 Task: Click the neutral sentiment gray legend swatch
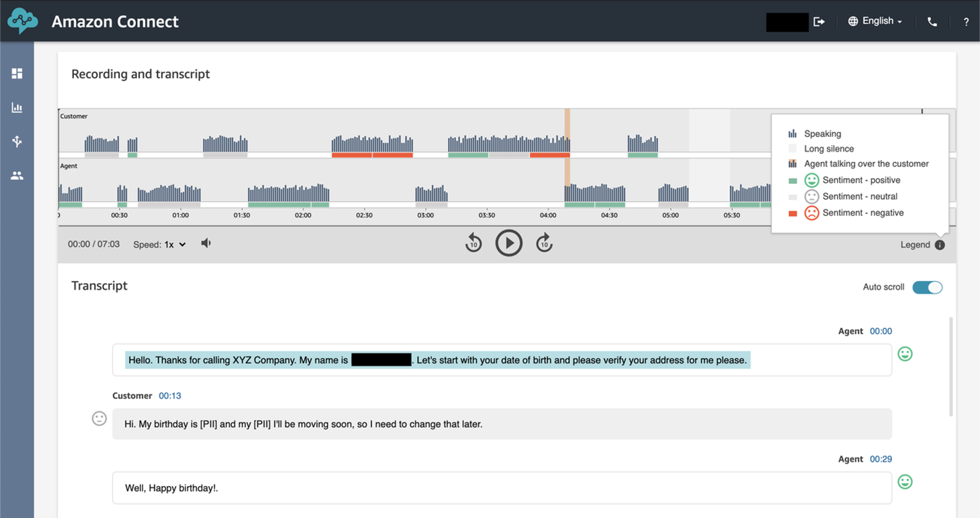(x=793, y=197)
